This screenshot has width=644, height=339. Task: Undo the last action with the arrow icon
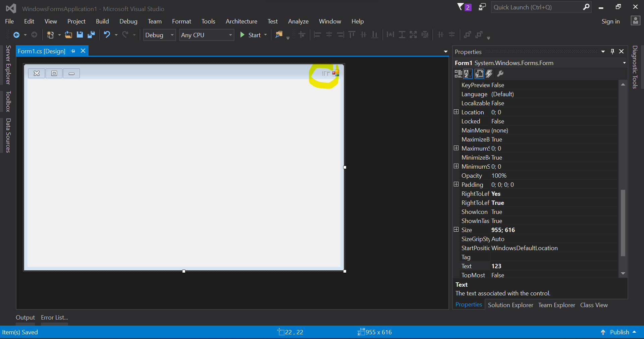click(107, 35)
